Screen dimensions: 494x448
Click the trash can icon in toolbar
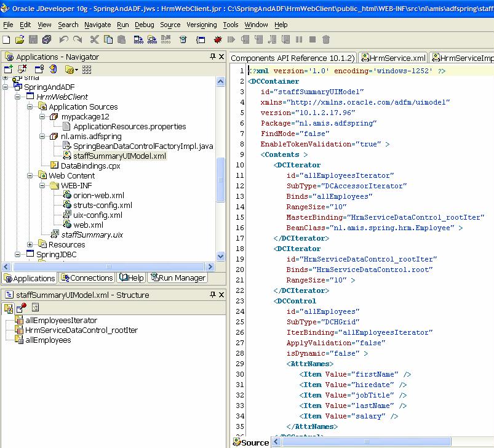pyautogui.click(x=326, y=39)
